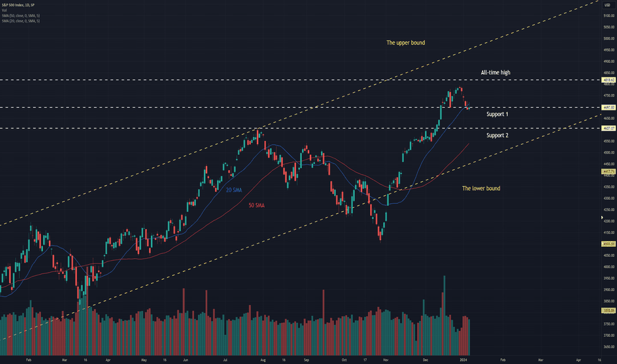Click the Support 1 price tag on axis
This screenshot has height=364, width=617.
click(608, 107)
